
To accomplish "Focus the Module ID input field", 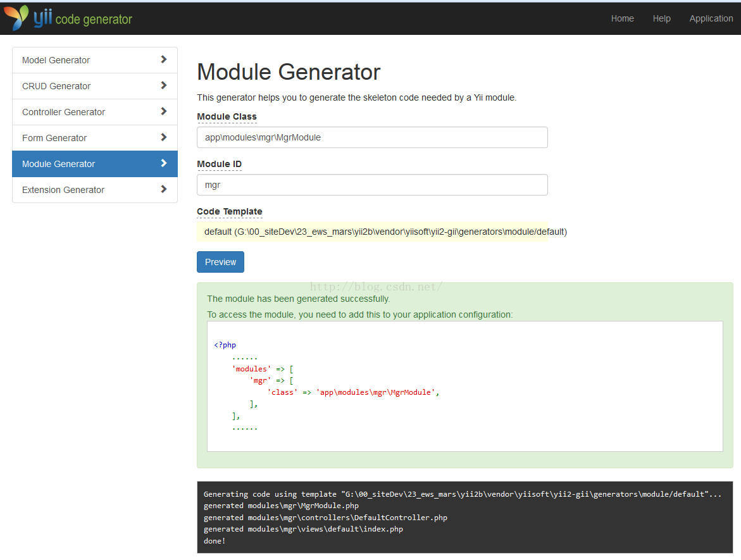I will [372, 185].
